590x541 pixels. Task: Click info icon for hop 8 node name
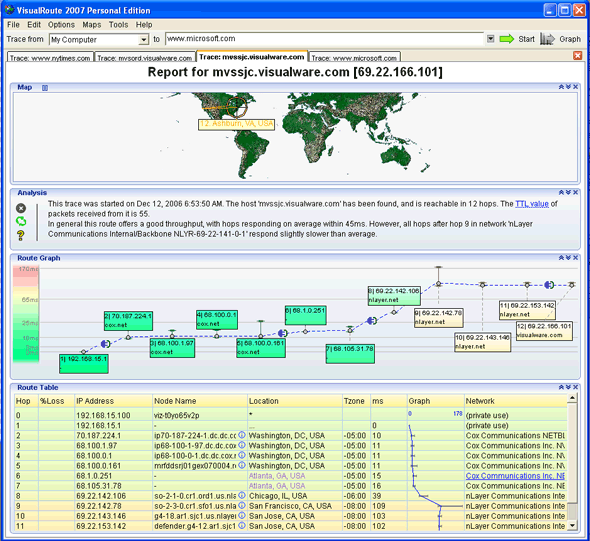242,495
